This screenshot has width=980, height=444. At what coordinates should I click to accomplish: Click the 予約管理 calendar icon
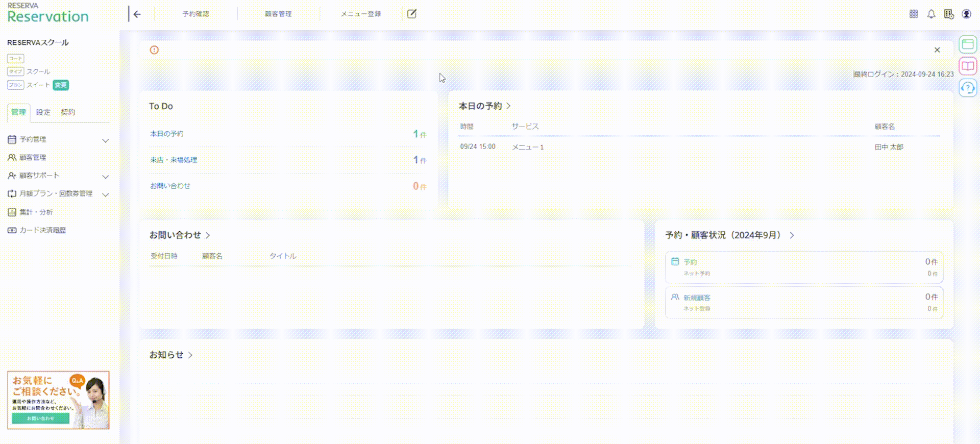[12, 139]
